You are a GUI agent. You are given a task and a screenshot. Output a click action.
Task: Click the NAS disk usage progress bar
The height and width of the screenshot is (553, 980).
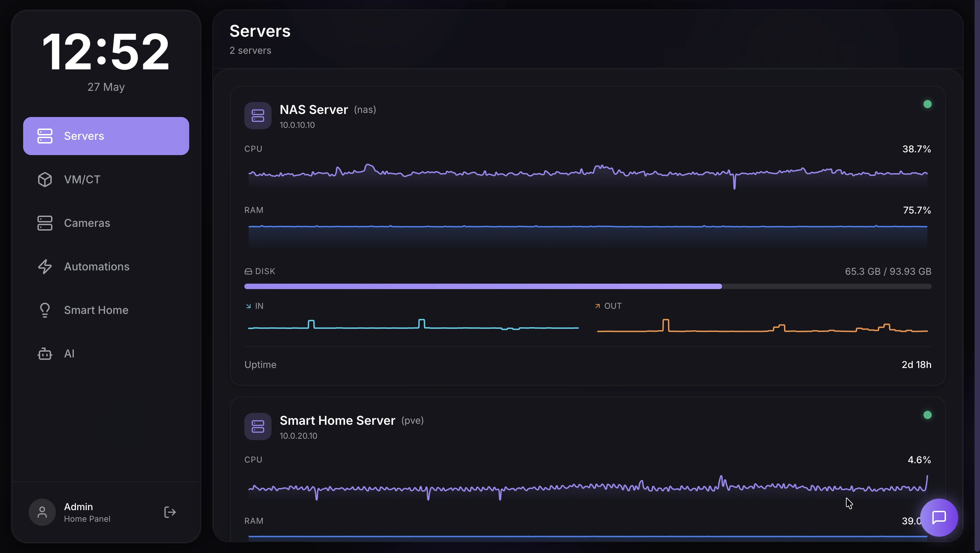pyautogui.click(x=588, y=286)
